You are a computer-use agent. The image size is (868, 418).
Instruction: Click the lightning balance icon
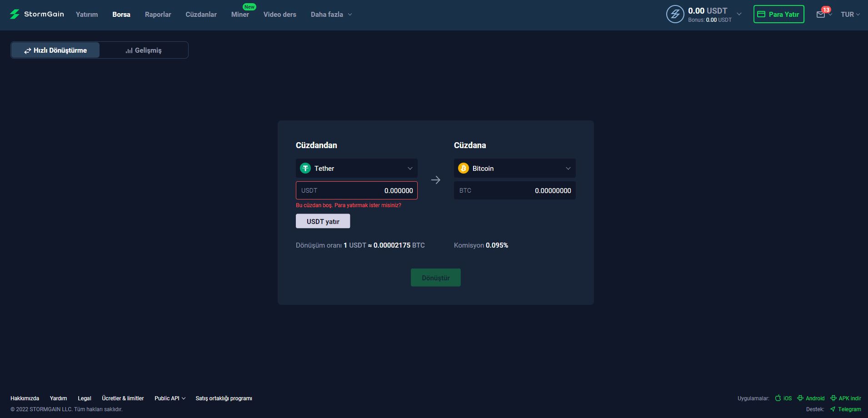pyautogui.click(x=675, y=14)
